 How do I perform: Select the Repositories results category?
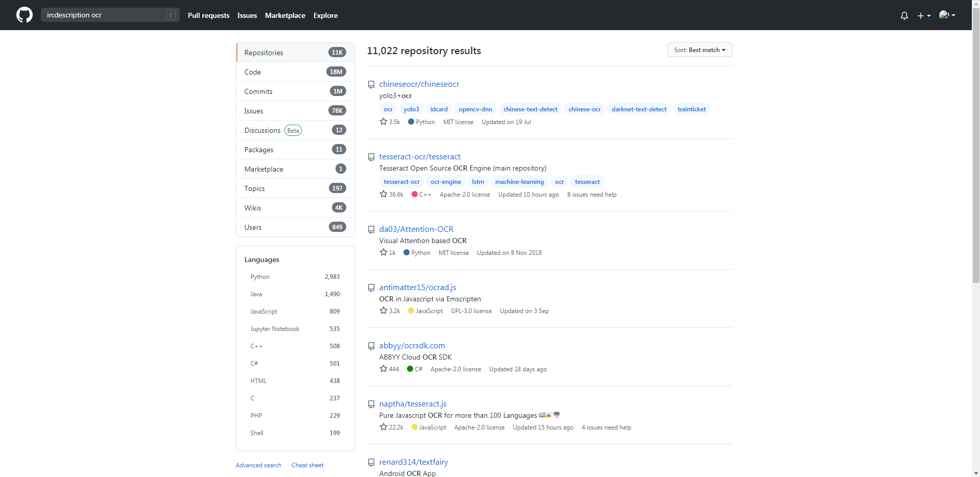pos(295,53)
